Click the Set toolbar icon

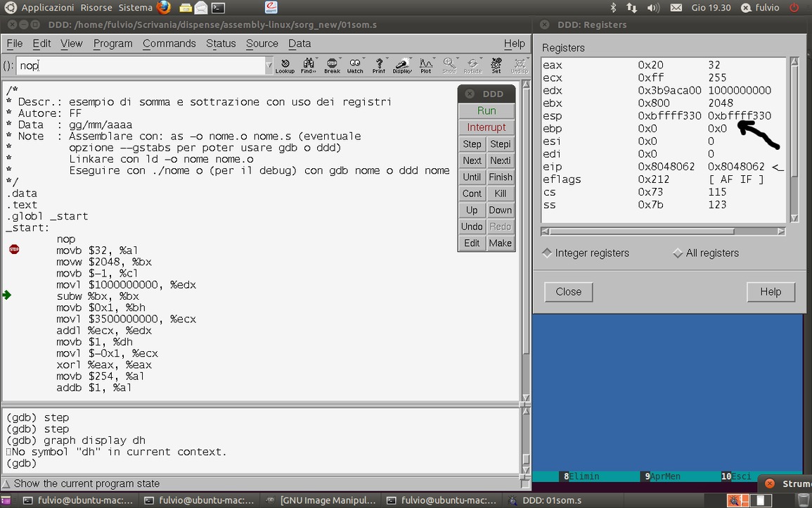click(496, 65)
